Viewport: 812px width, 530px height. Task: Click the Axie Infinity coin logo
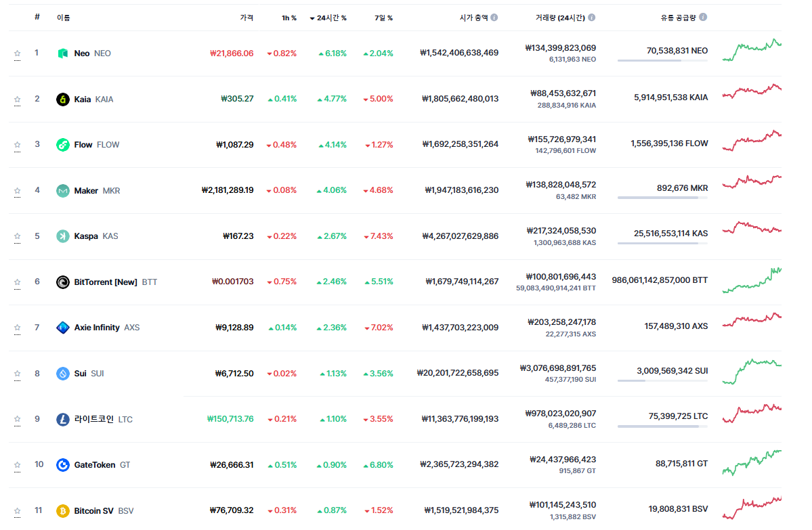[x=63, y=328]
